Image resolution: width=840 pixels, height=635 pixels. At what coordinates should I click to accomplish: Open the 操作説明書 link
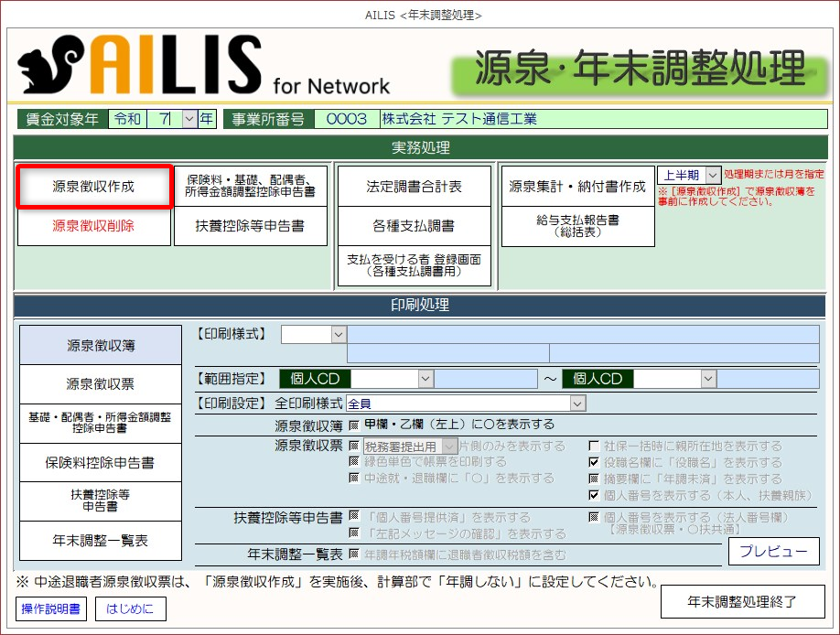50,608
